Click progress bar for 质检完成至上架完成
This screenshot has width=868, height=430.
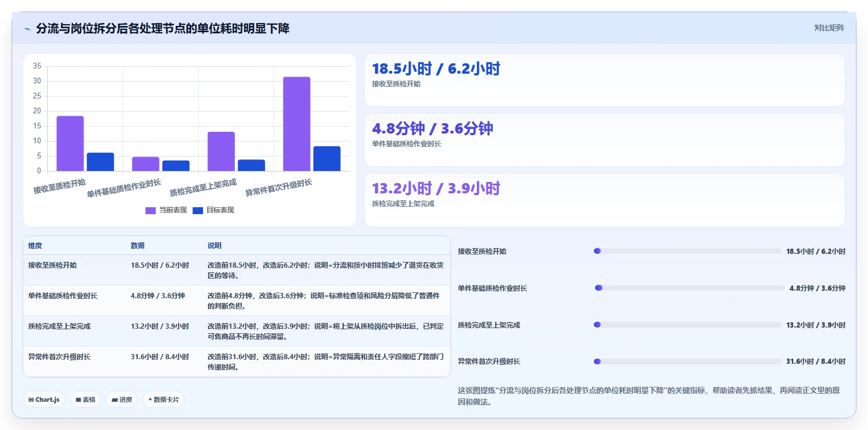click(x=688, y=325)
